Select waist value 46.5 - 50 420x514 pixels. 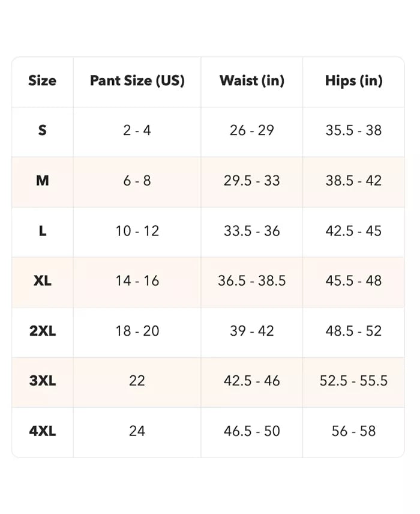pyautogui.click(x=252, y=431)
